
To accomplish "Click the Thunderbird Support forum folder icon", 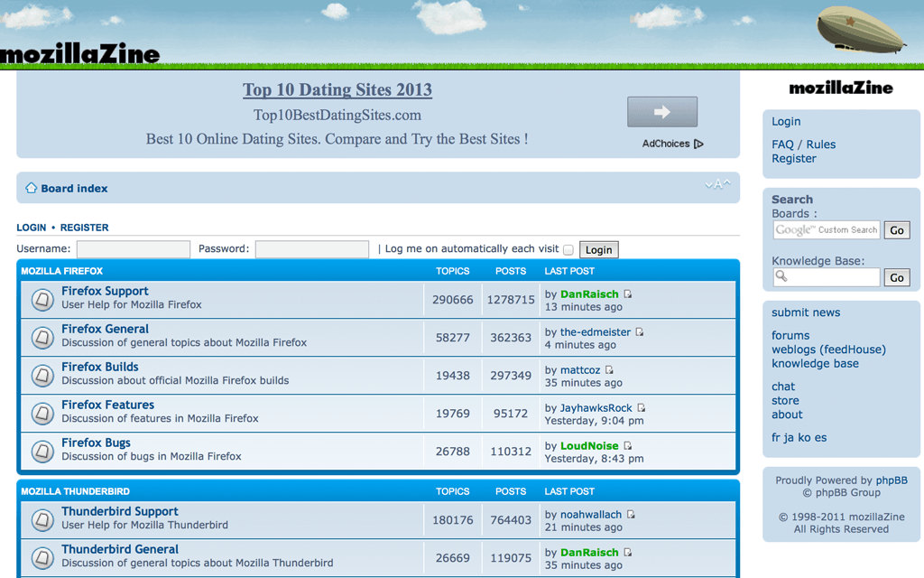I will [x=42, y=519].
